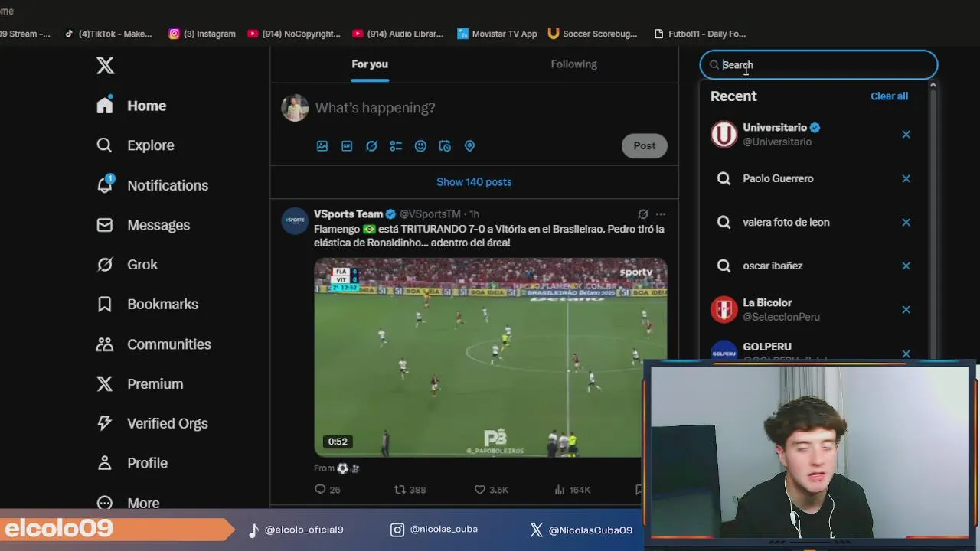Open more options on VSports post
The image size is (980, 551).
click(x=661, y=214)
